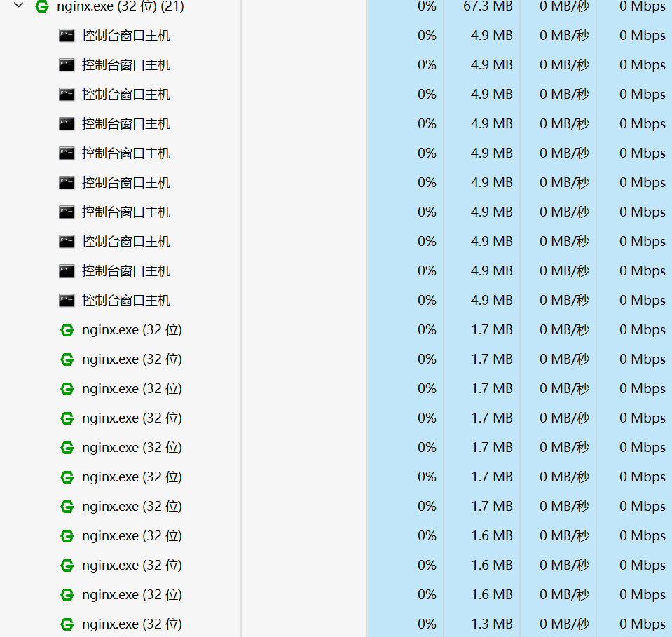Click the 0 MB/秒 disk cell on the 1.3 MB row
This screenshot has height=637, width=672.
(564, 624)
